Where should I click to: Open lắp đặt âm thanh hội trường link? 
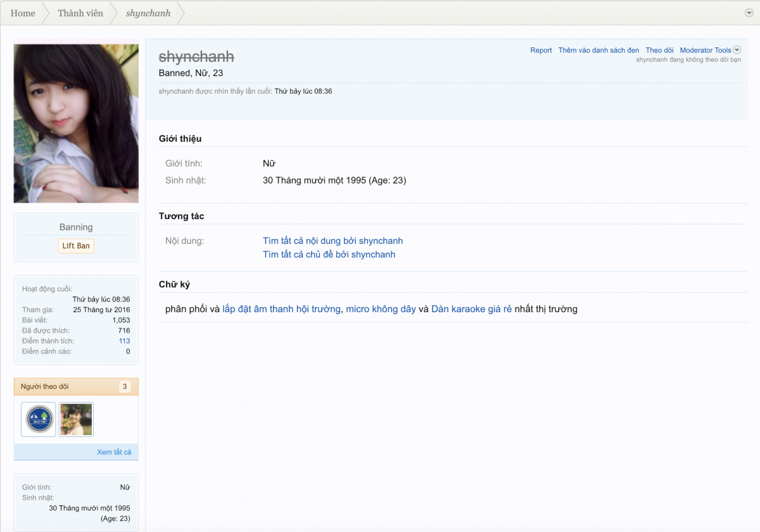(282, 309)
